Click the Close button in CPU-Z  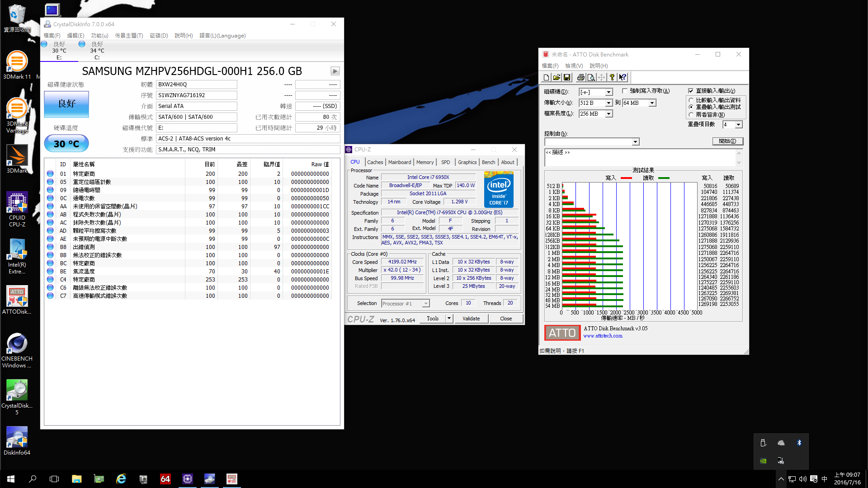[506, 319]
